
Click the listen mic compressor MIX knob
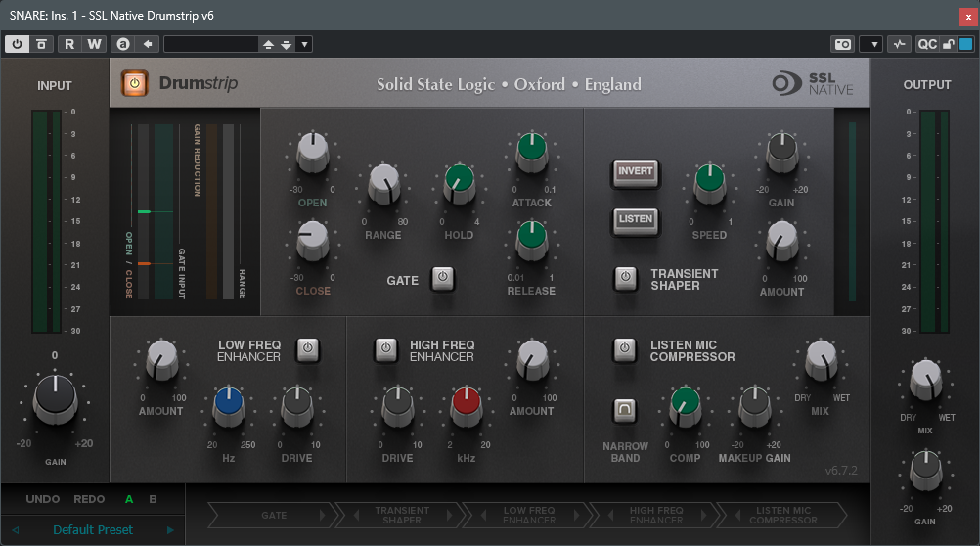822,359
